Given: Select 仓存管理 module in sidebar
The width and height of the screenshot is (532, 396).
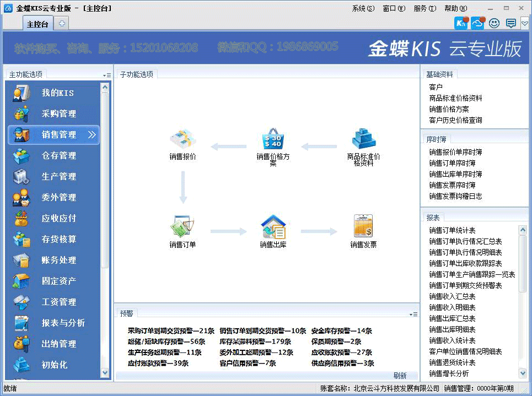Looking at the screenshot, I should pyautogui.click(x=59, y=156).
